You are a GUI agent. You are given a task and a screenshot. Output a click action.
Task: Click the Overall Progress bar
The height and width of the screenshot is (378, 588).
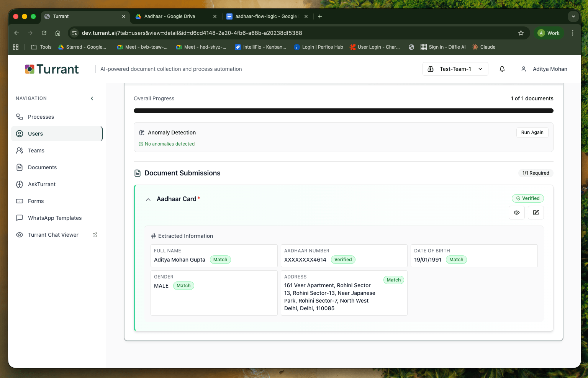pyautogui.click(x=343, y=111)
